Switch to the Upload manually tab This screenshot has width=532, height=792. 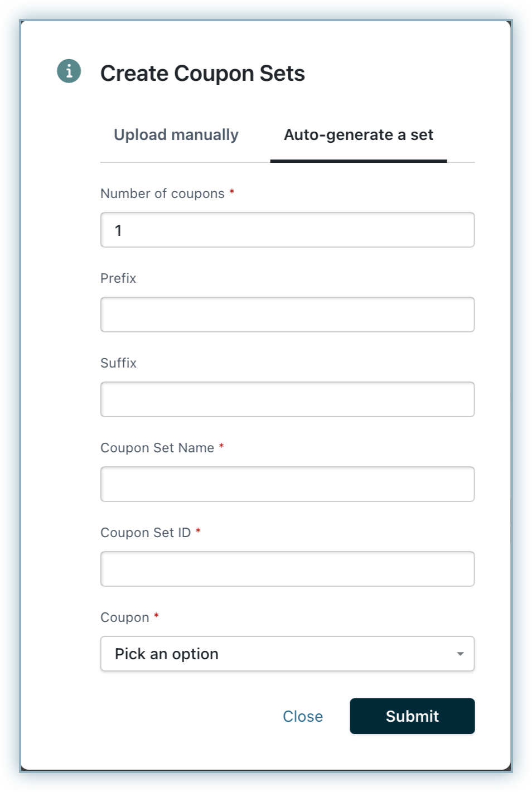(176, 134)
